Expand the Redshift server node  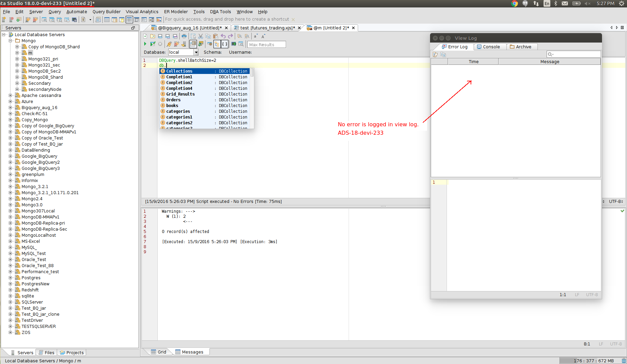click(x=10, y=290)
